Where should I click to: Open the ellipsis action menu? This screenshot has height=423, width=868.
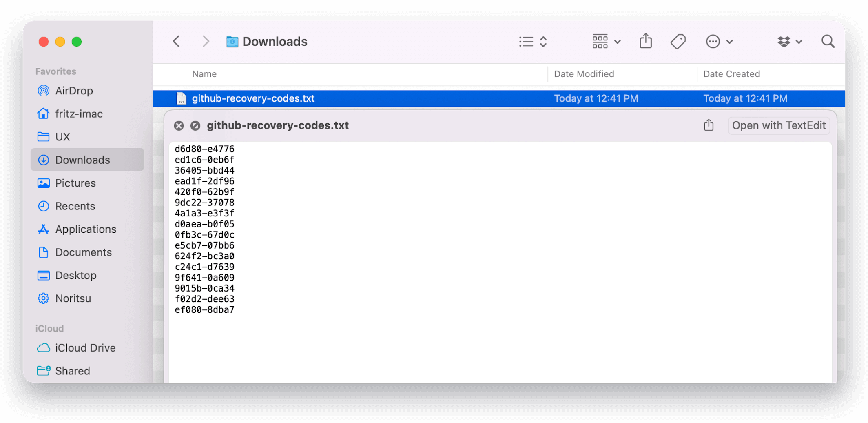[x=719, y=42]
